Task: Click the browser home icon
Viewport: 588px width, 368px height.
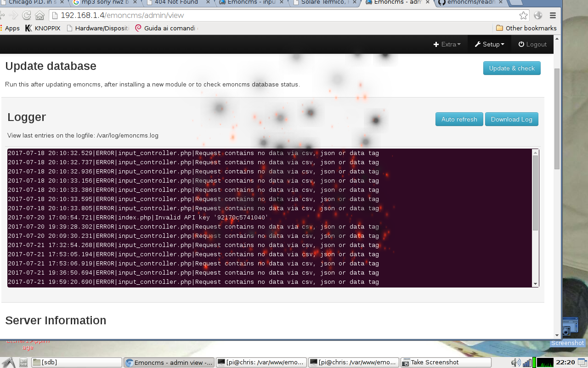Action: click(x=40, y=15)
